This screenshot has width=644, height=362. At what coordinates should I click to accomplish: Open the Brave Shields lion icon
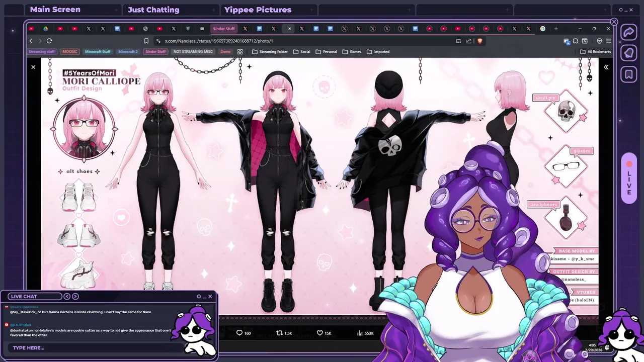[x=480, y=41]
